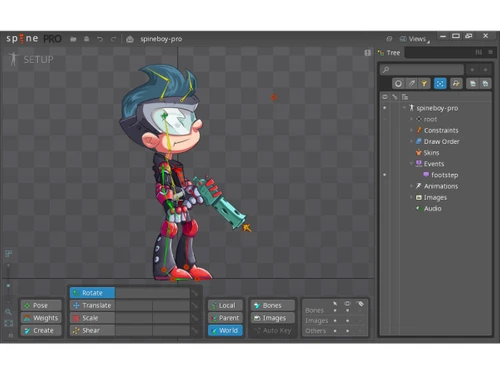Switch to Local axes
Viewport: 500px width, 375px height.
[x=225, y=305]
